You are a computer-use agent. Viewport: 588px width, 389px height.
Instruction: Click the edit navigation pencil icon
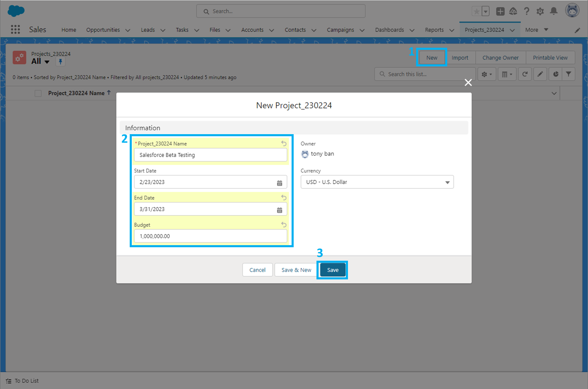coord(577,30)
